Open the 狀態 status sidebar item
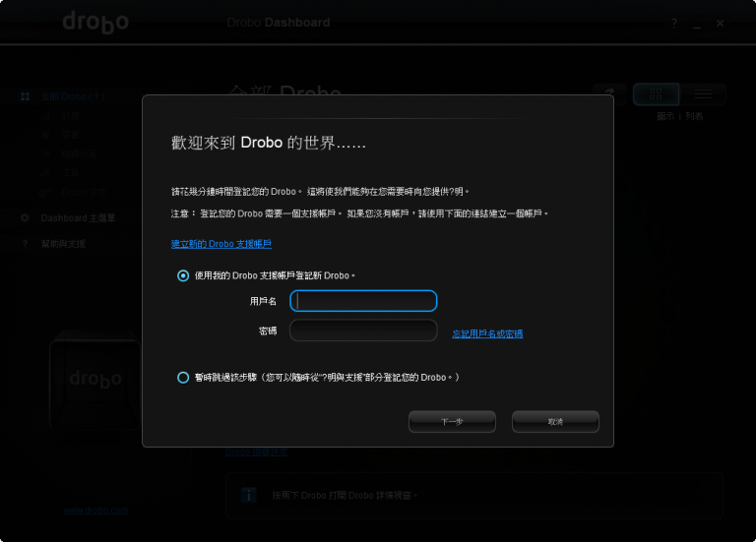 pos(71,116)
